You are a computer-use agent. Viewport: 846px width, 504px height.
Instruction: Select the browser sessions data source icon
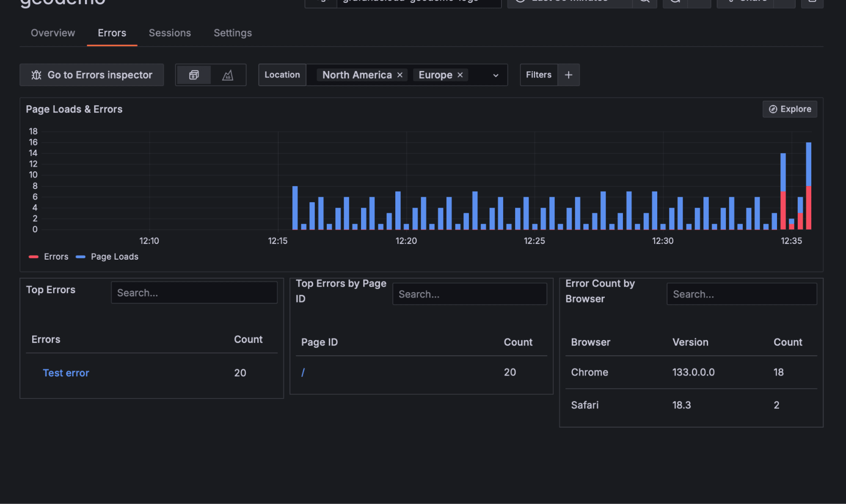193,75
